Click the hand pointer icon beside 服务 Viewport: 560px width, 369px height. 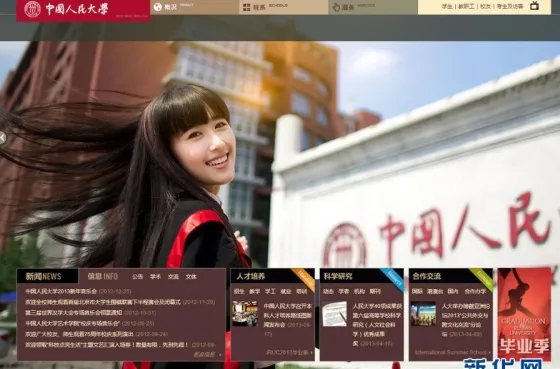point(336,7)
